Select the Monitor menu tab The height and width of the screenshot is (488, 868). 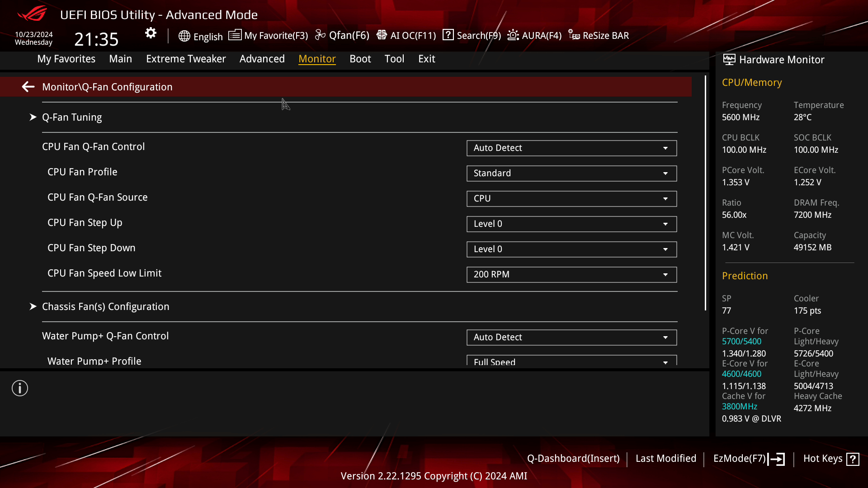pyautogui.click(x=317, y=58)
